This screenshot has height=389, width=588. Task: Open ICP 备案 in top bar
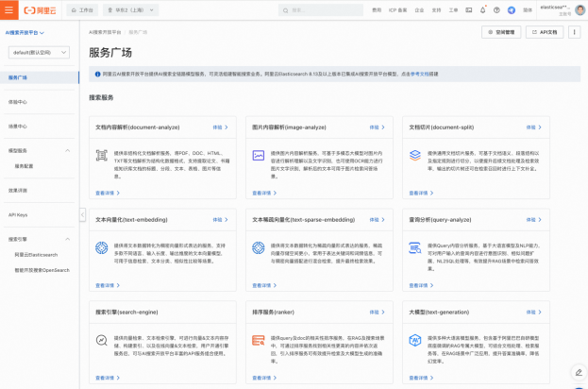point(398,10)
